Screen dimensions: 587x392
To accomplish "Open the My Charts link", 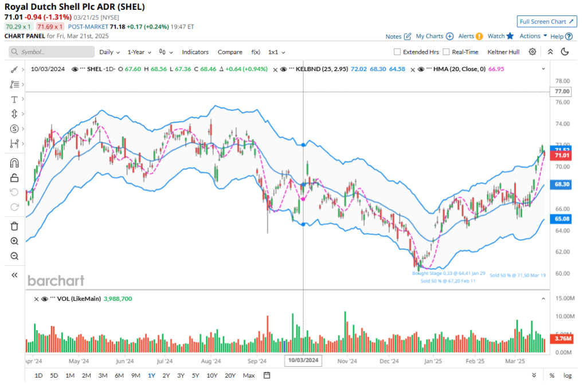I will pos(435,36).
